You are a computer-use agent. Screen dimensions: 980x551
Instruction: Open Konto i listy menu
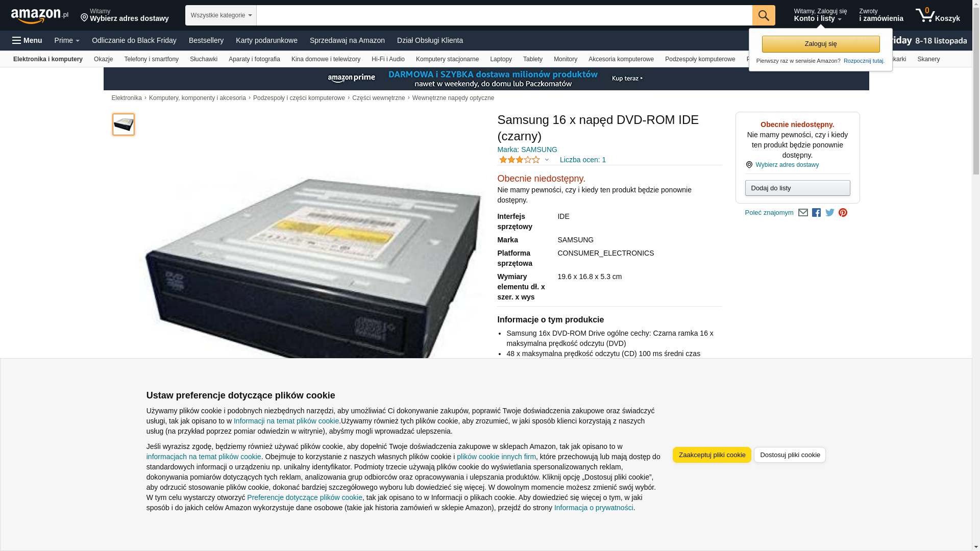[x=820, y=15]
